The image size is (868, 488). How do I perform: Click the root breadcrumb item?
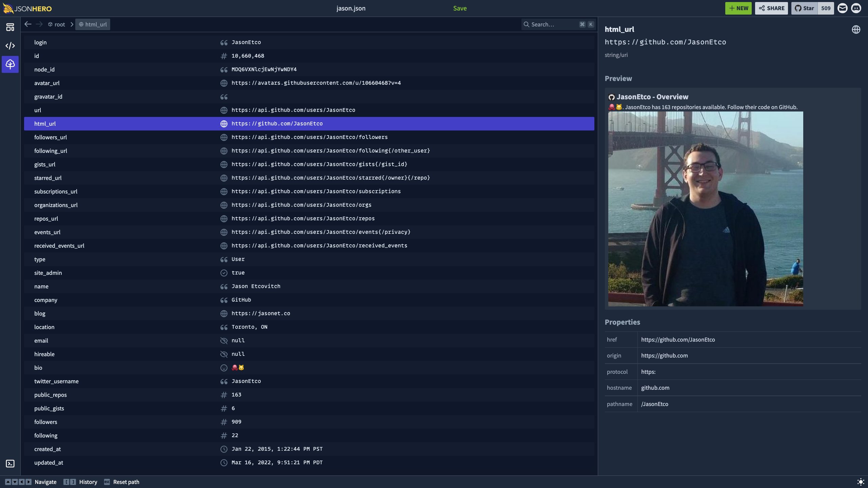pos(57,24)
